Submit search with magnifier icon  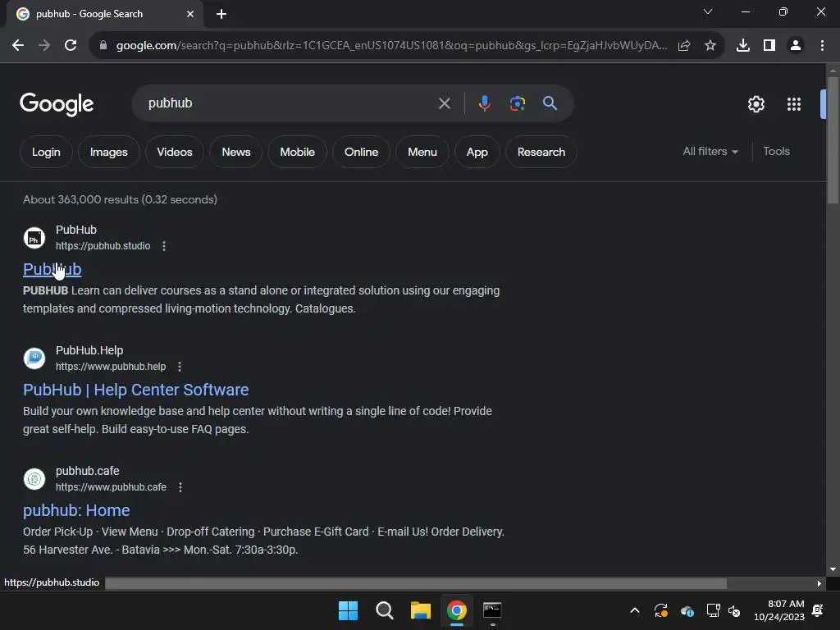point(550,103)
